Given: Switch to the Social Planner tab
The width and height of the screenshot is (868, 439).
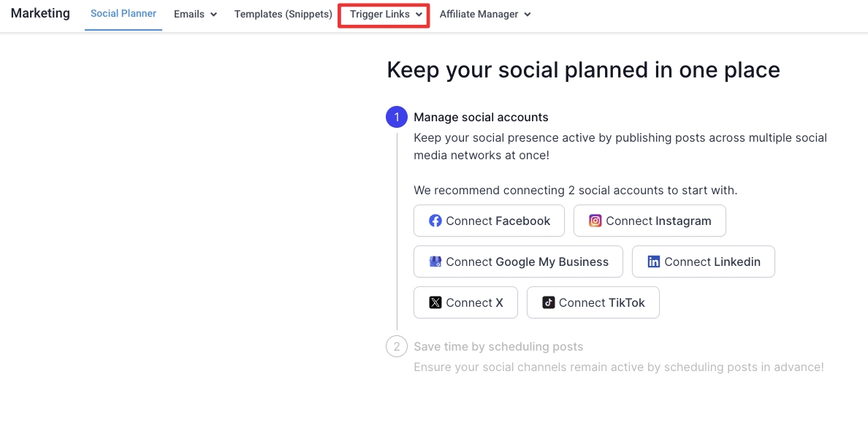Looking at the screenshot, I should (x=123, y=14).
